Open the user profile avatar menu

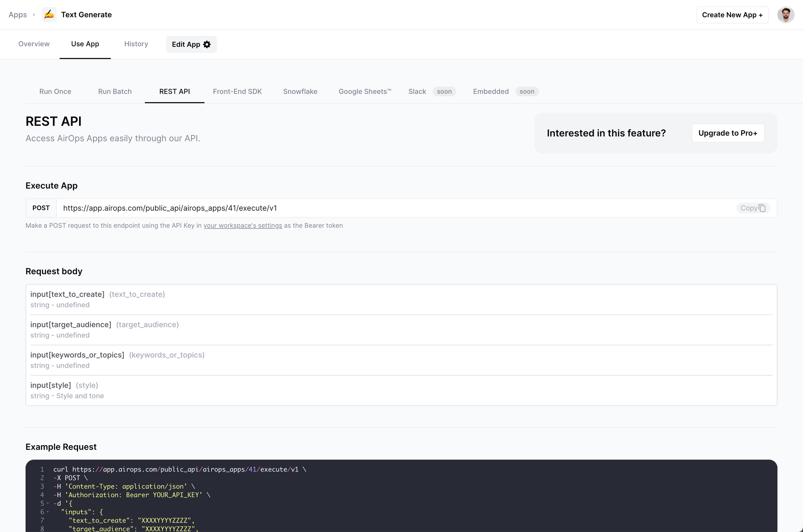click(786, 14)
